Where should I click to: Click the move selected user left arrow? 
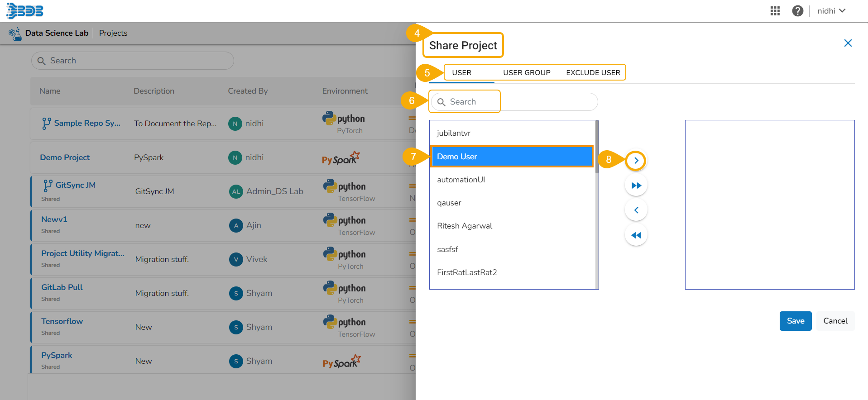[x=636, y=210]
